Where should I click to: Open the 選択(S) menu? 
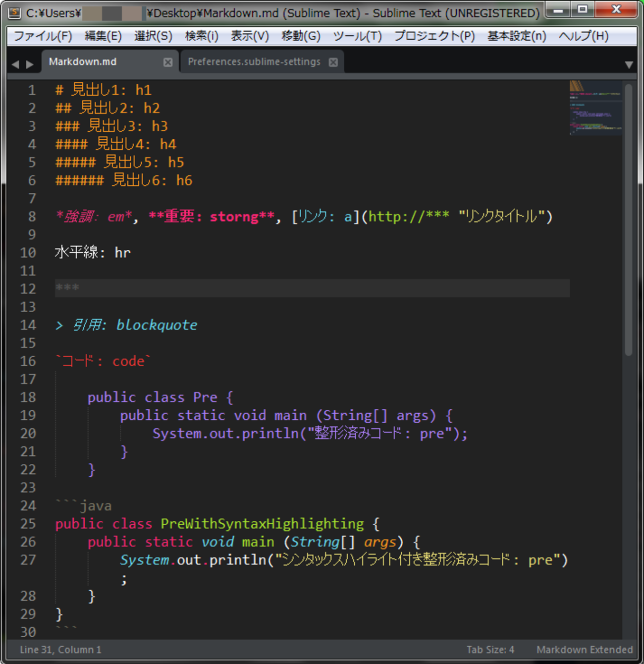click(x=153, y=36)
